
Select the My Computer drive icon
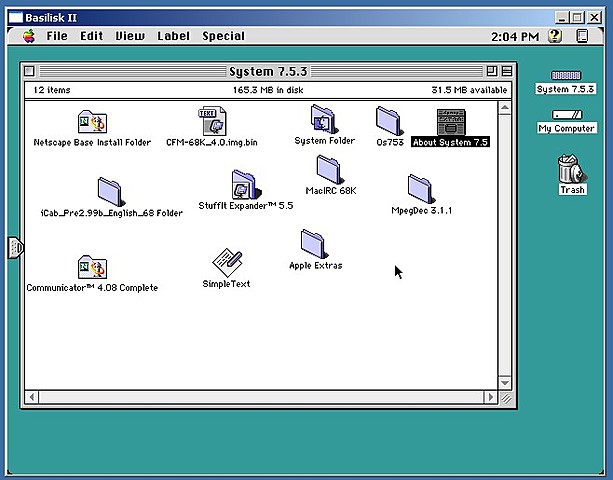coord(567,115)
